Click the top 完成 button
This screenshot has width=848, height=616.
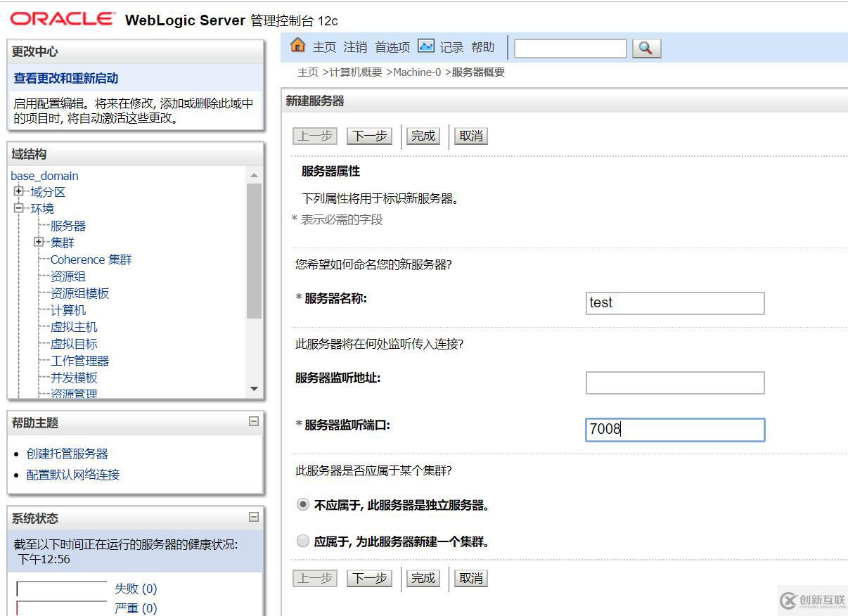[x=423, y=136]
